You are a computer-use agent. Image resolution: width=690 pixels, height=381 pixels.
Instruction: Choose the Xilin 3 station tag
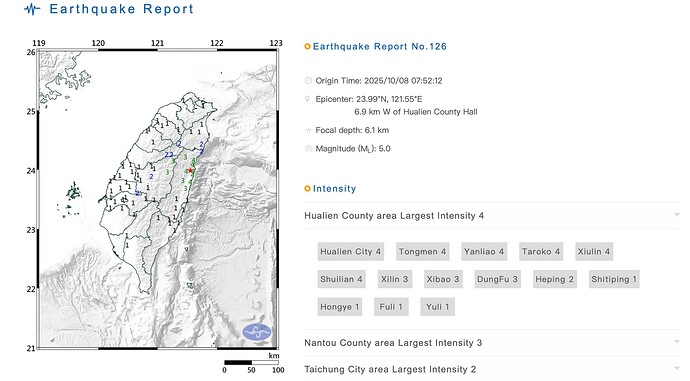[x=394, y=279]
